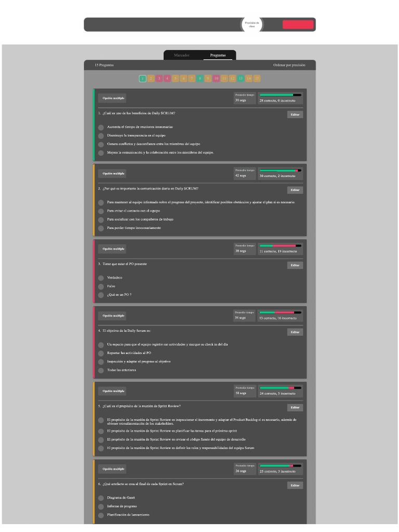The width and height of the screenshot is (399, 532).
Task: Click the '30 segs' average time of question 1
Action: tap(241, 100)
